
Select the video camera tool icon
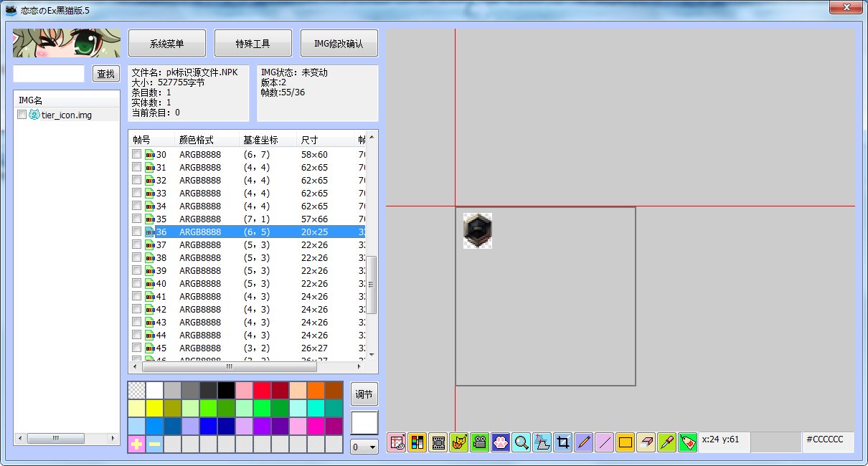(480, 442)
